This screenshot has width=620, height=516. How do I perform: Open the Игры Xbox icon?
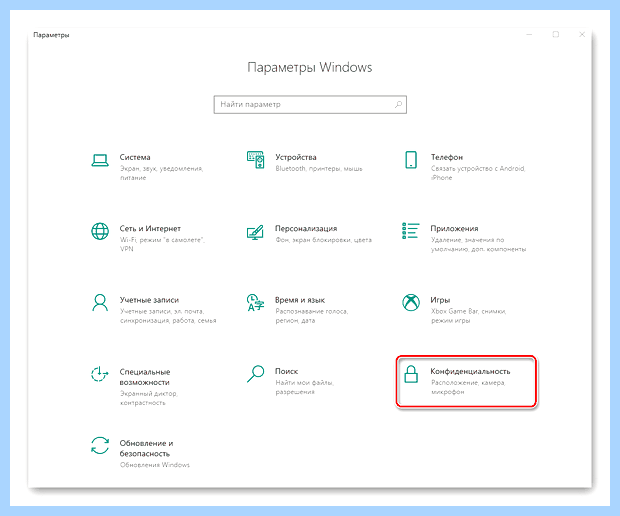click(411, 302)
